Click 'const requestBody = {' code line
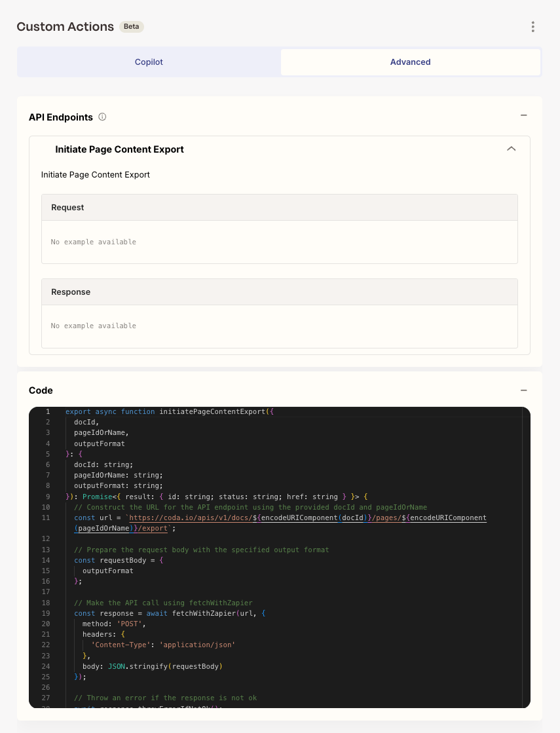Image resolution: width=560 pixels, height=733 pixels. click(119, 561)
